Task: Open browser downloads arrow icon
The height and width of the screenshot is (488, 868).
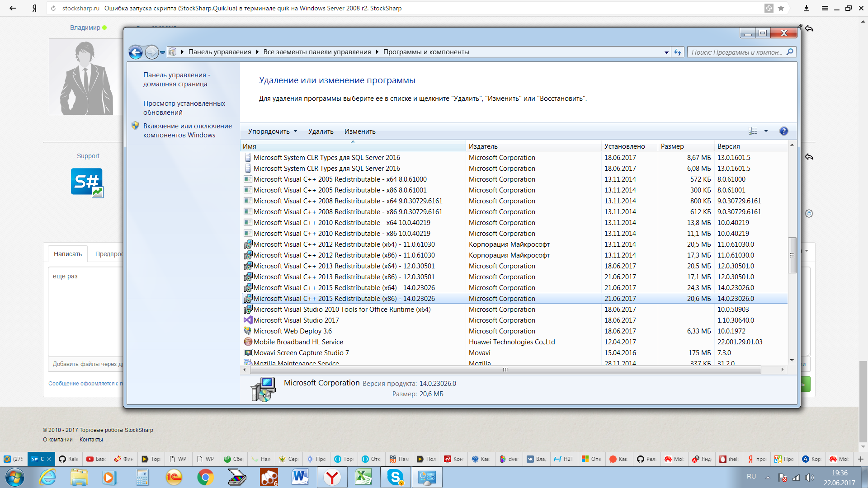Action: (806, 8)
